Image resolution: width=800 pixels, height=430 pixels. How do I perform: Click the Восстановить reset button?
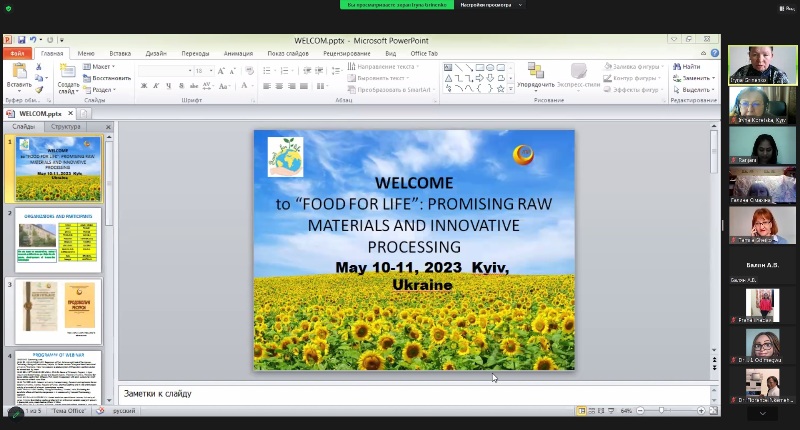107,78
